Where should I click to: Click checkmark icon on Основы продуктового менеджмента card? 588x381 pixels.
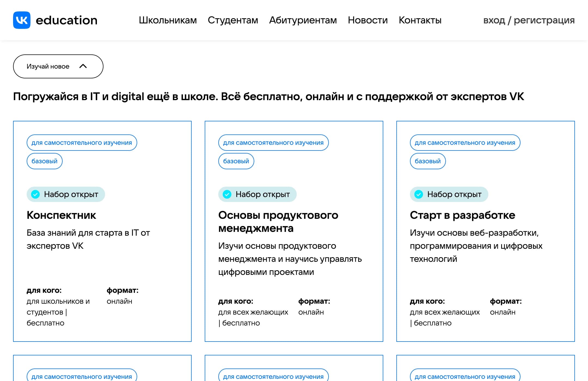[x=227, y=194]
